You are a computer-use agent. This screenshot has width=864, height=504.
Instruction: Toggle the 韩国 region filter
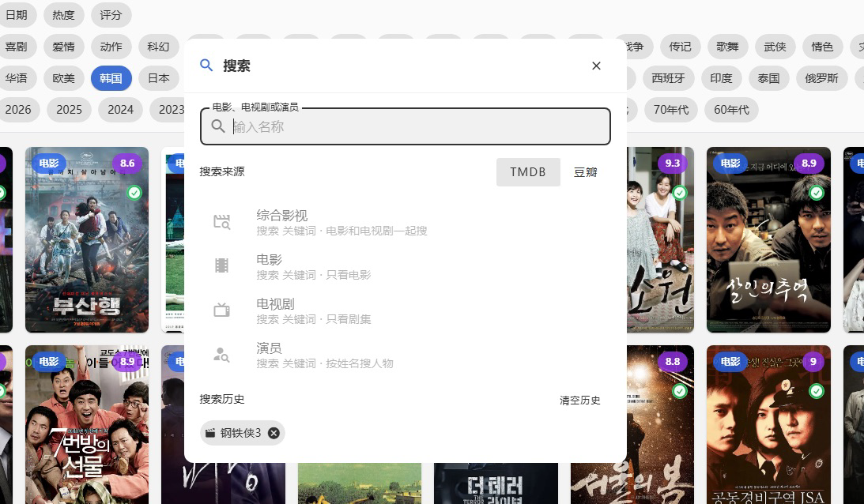click(111, 78)
